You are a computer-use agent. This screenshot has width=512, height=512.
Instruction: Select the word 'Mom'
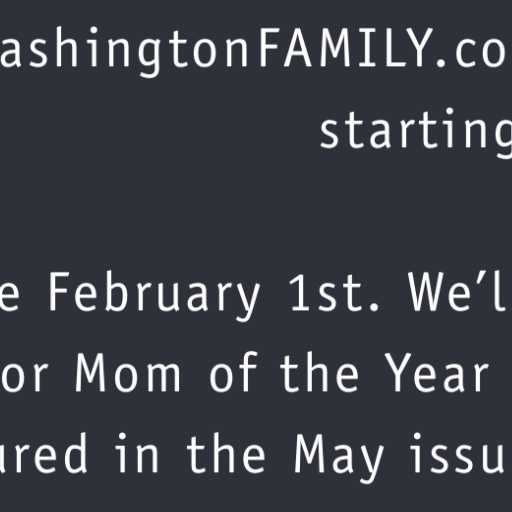pos(128,372)
